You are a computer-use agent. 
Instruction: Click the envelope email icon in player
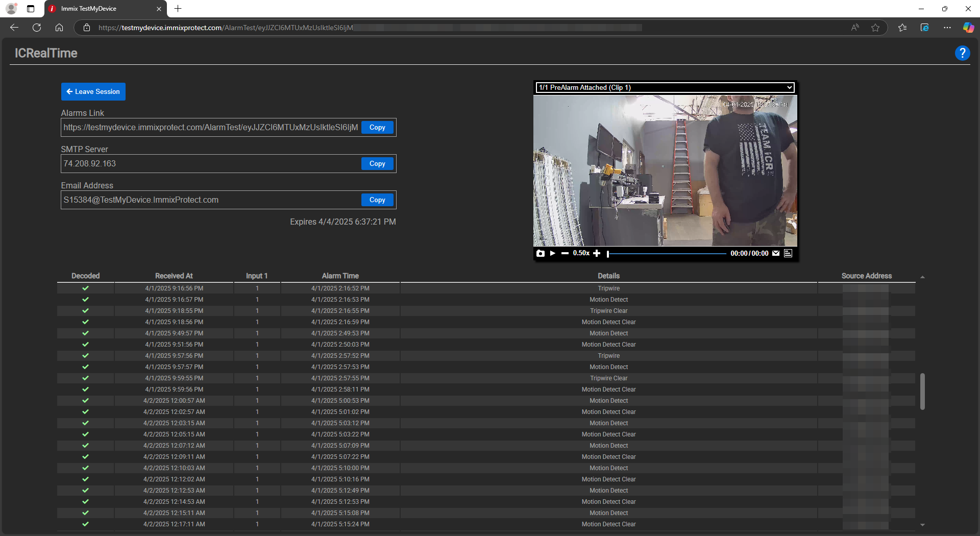pos(776,254)
